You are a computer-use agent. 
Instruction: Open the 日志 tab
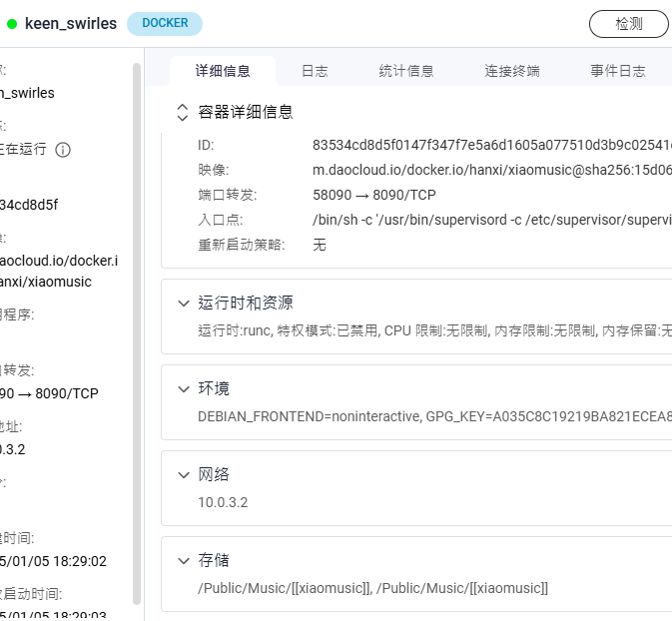point(315,71)
